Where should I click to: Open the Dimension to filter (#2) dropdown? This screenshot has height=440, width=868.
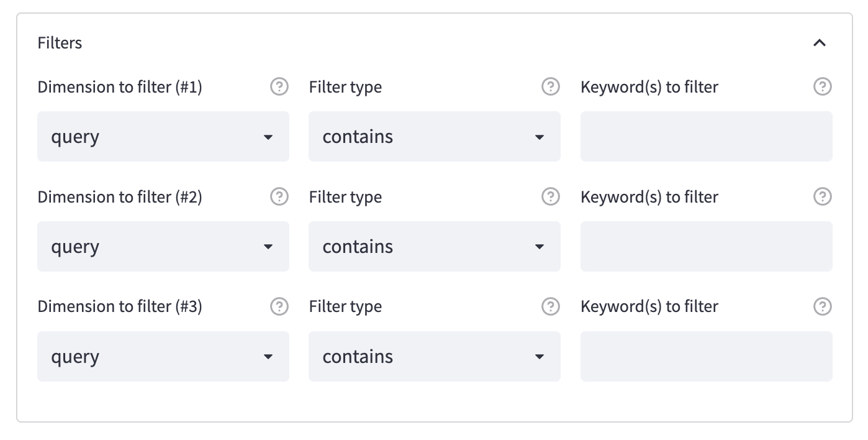click(163, 247)
